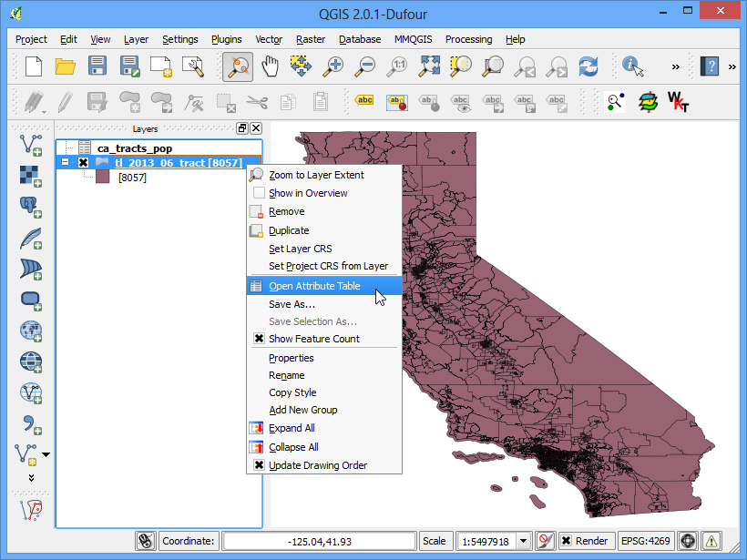The width and height of the screenshot is (747, 560).
Task: Select the Zoom Out magnifier tool
Action: 365,66
